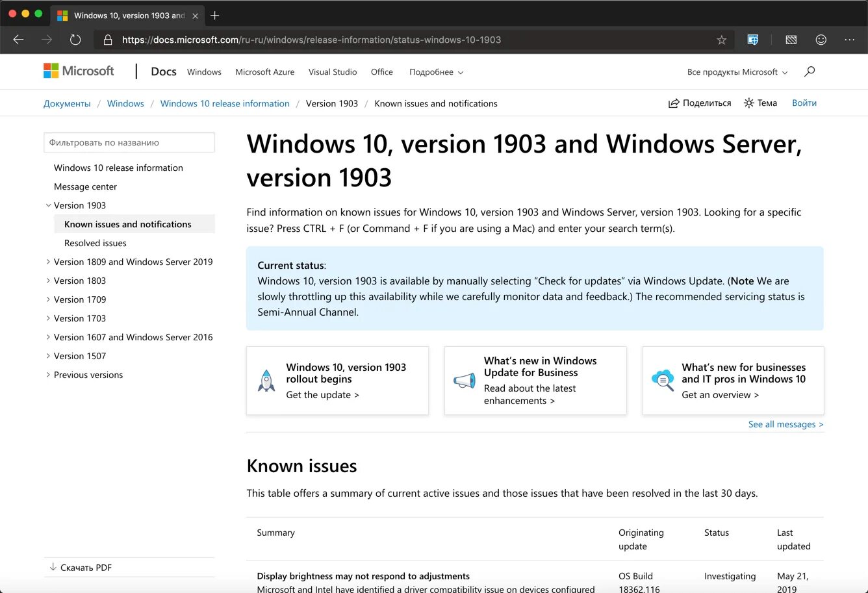
Task: Close the Windows 10 version 1903 tab
Action: pos(196,16)
